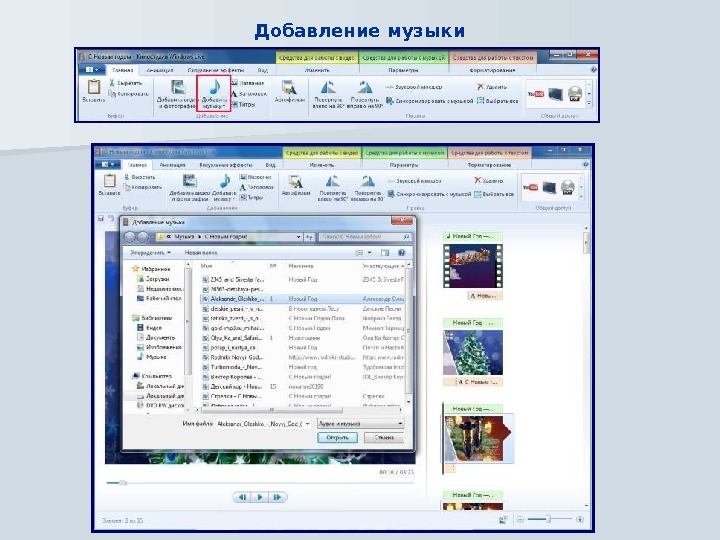The width and height of the screenshot is (720, 540).
Task: Open Animation tab in upper ribbon
Action: pyautogui.click(x=159, y=70)
